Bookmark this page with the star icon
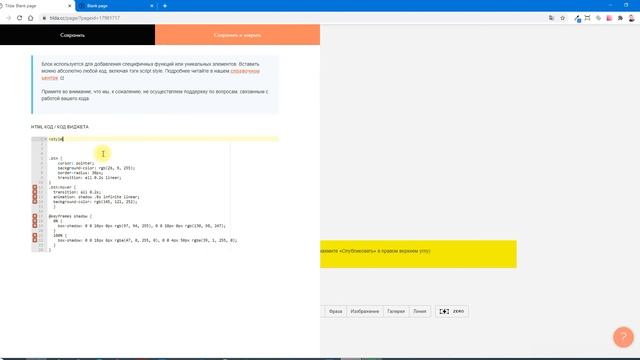 coord(563,18)
